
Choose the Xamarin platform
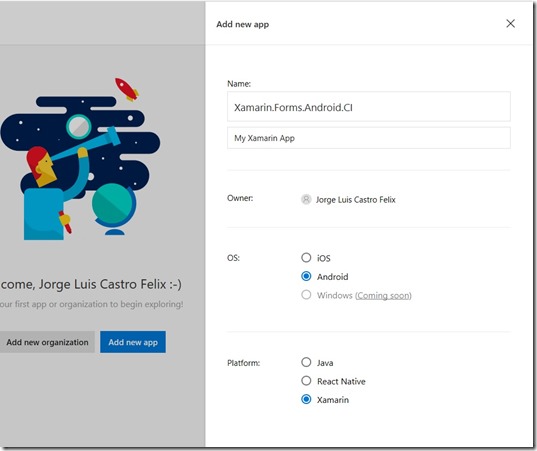pos(306,399)
